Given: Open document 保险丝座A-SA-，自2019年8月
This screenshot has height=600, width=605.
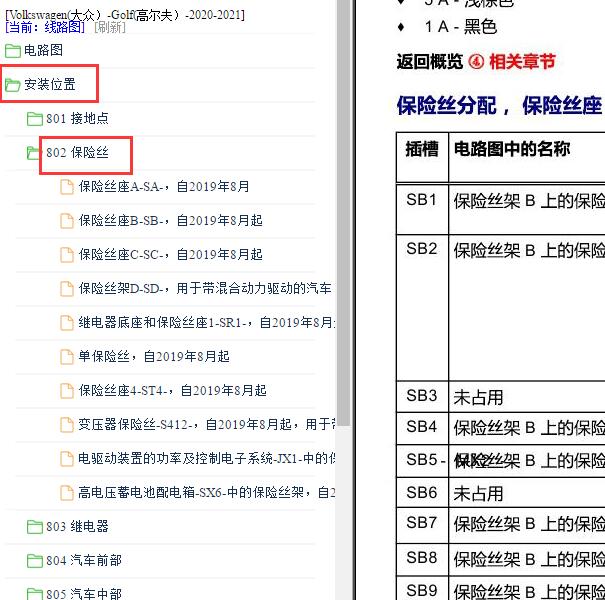Looking at the screenshot, I should (x=164, y=186).
